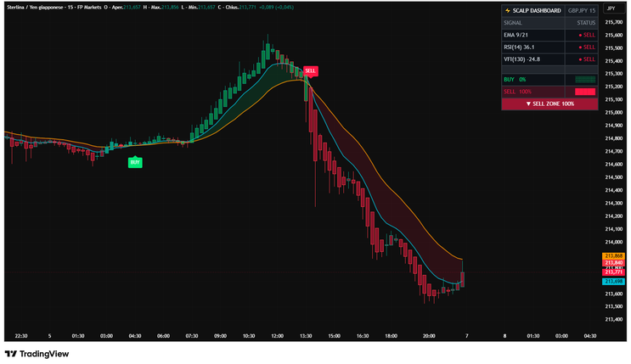Click the date 8 label on time axis
Viewport: 631px width, 364px height.
pos(504,336)
